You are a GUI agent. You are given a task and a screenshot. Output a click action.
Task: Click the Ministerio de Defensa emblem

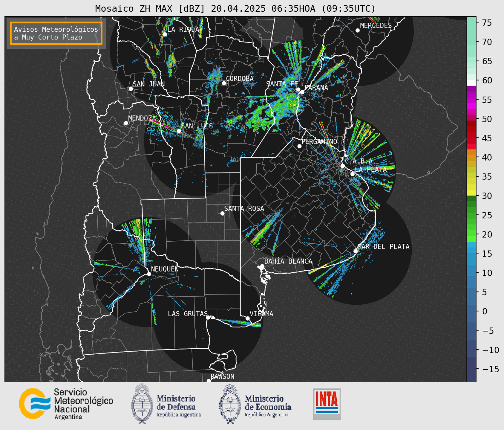tap(142, 404)
